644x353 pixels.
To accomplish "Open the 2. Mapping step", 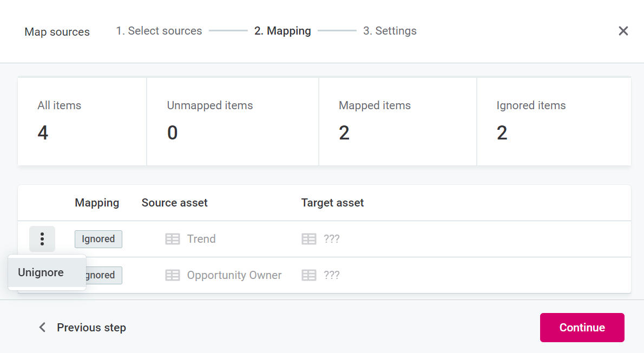I will coord(282,31).
